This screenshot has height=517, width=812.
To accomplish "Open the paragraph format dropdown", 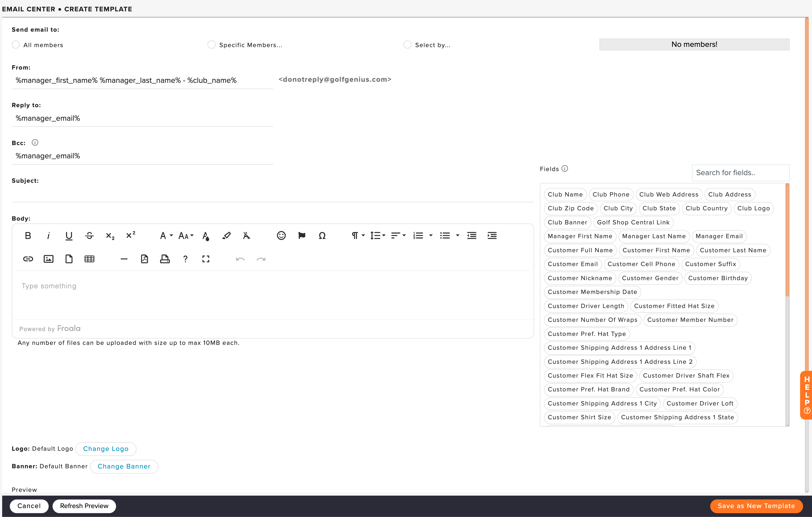I will [x=358, y=236].
